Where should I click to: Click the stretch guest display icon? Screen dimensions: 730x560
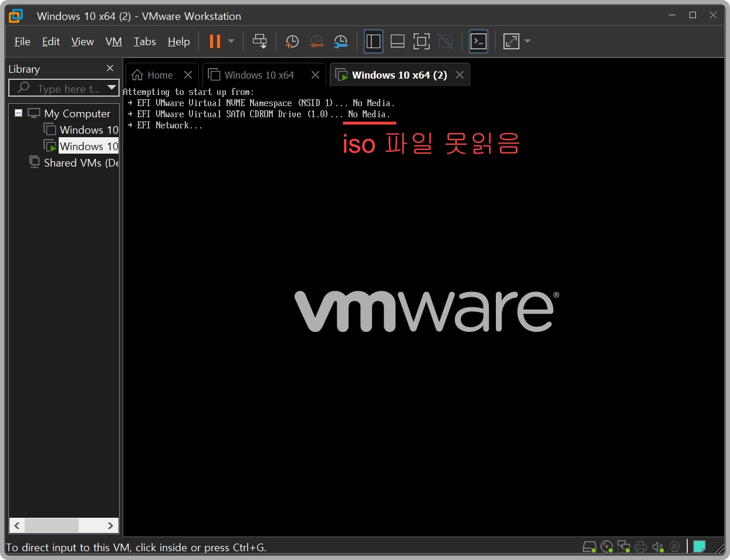click(x=511, y=41)
